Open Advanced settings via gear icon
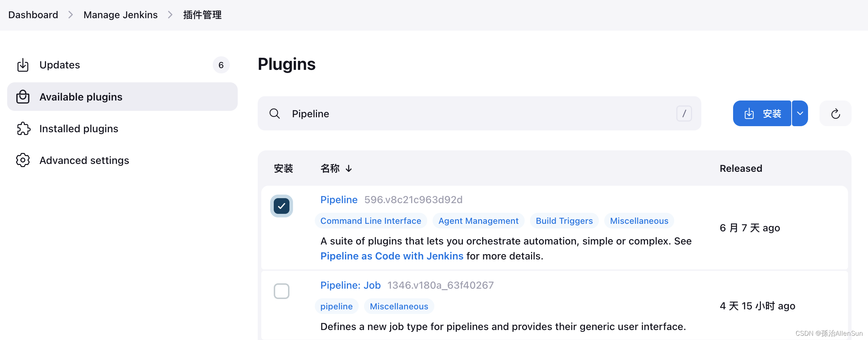868x340 pixels. click(22, 160)
